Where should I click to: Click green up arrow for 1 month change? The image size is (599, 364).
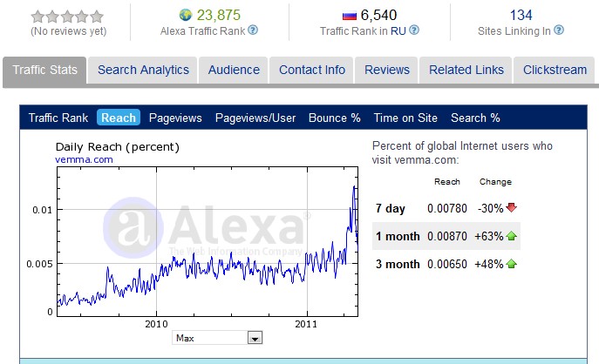coord(511,236)
